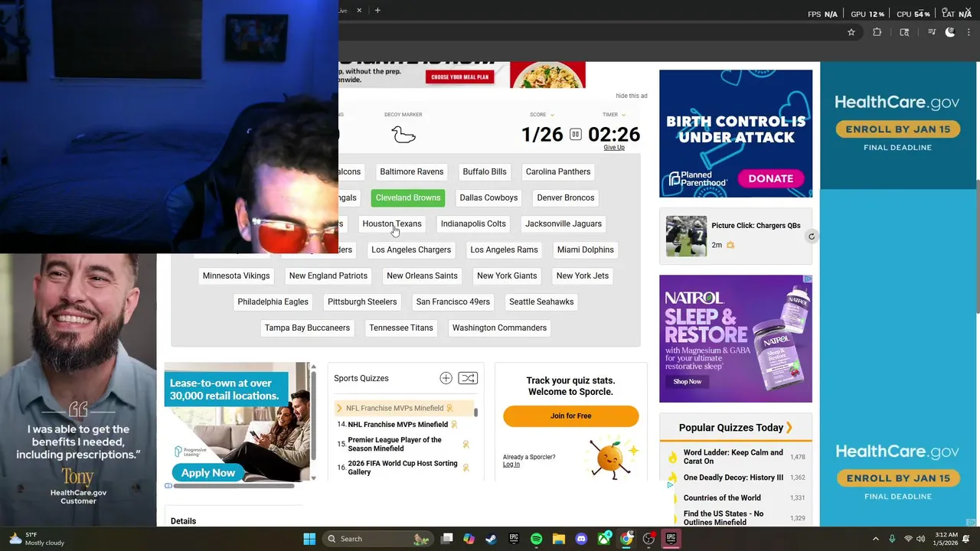Open Discord from the taskbar

point(581,539)
